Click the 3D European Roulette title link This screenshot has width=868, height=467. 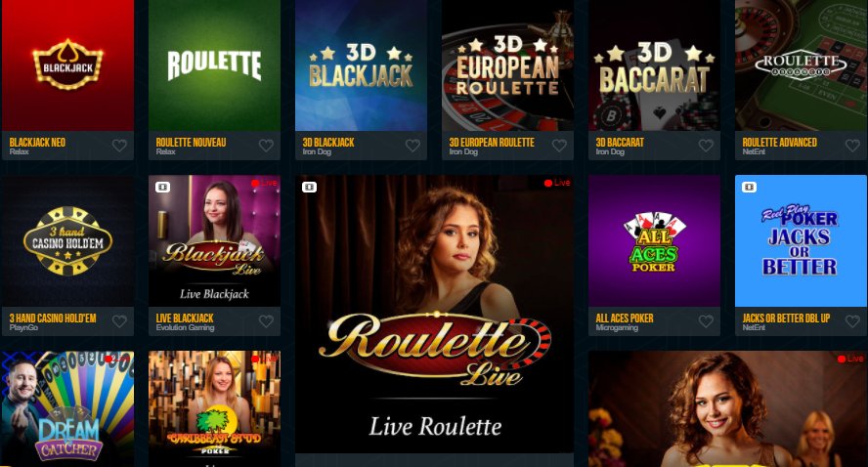(492, 143)
